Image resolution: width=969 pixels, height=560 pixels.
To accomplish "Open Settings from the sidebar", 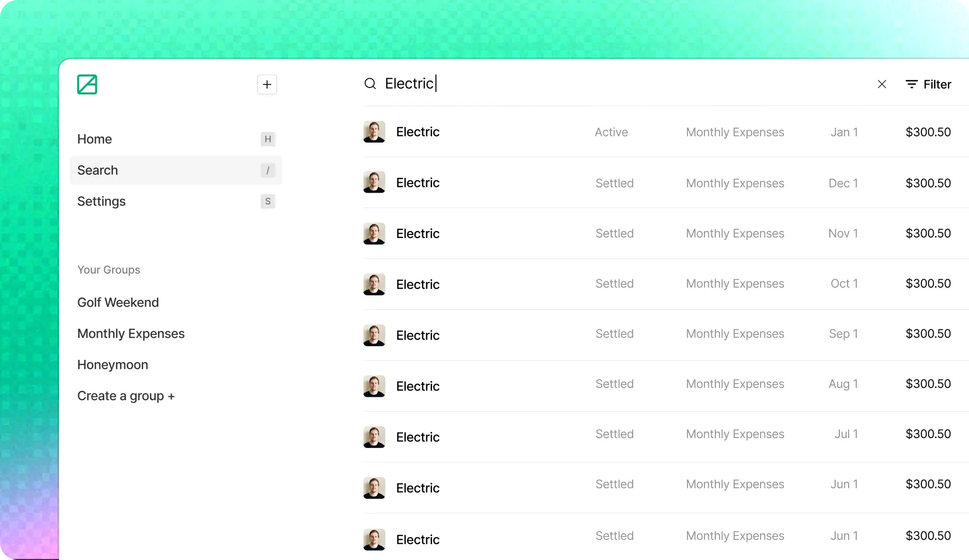I will click(x=101, y=201).
